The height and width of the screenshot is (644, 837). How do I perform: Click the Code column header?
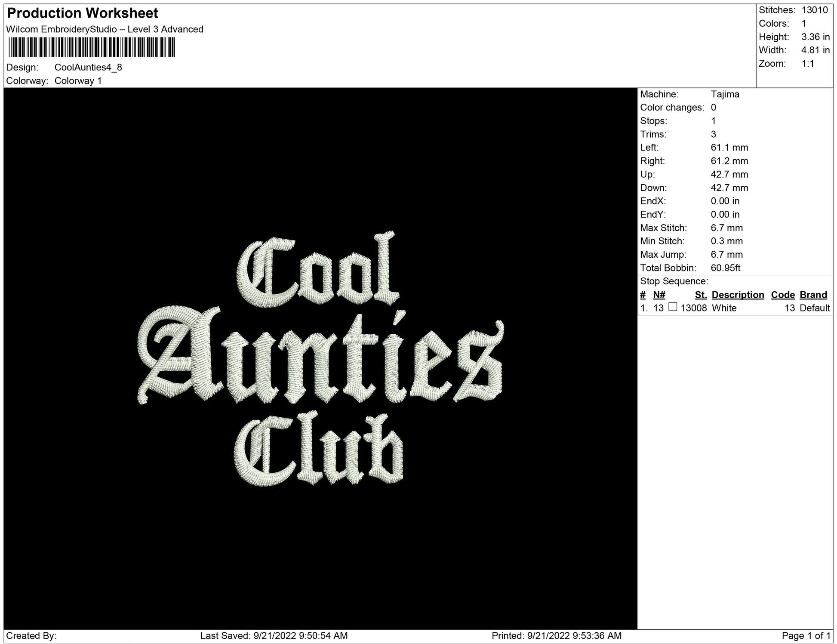click(x=783, y=295)
